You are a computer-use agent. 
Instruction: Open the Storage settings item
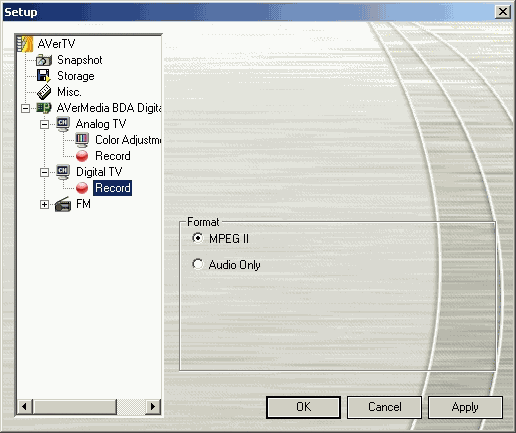(x=76, y=76)
